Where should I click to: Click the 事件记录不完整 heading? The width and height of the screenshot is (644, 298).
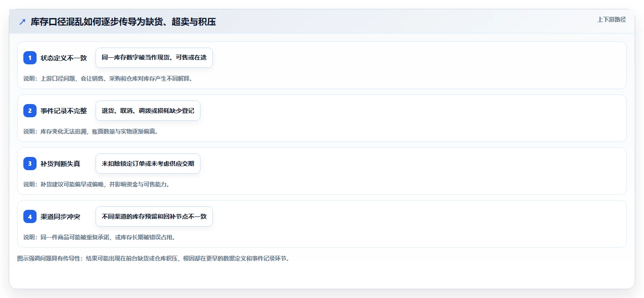click(x=64, y=111)
